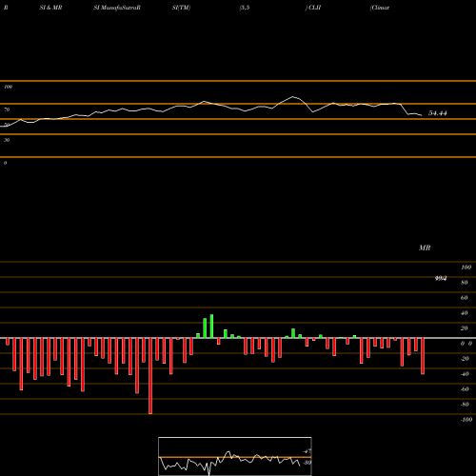Click the MR axis label 60

[465, 298]
